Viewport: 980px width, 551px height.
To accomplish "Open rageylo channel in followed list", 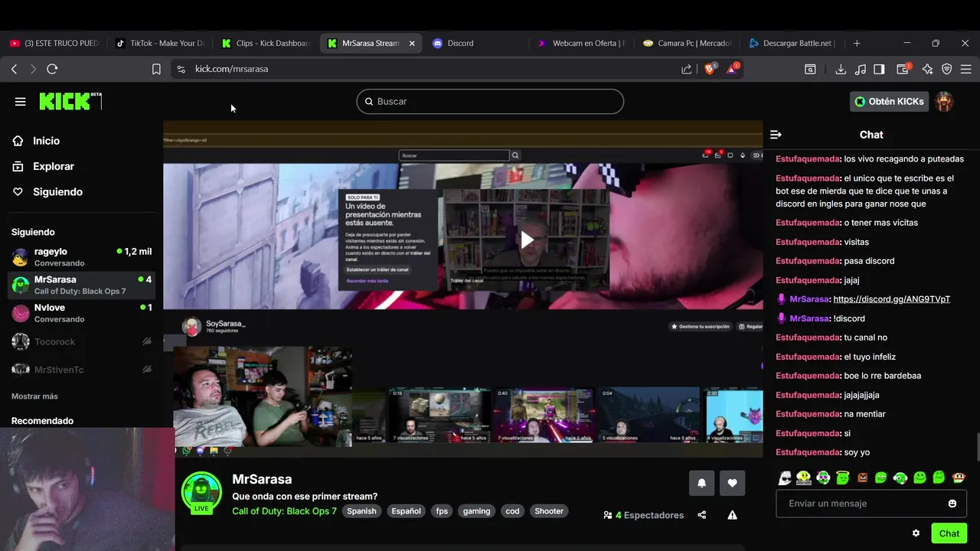I will click(x=81, y=256).
